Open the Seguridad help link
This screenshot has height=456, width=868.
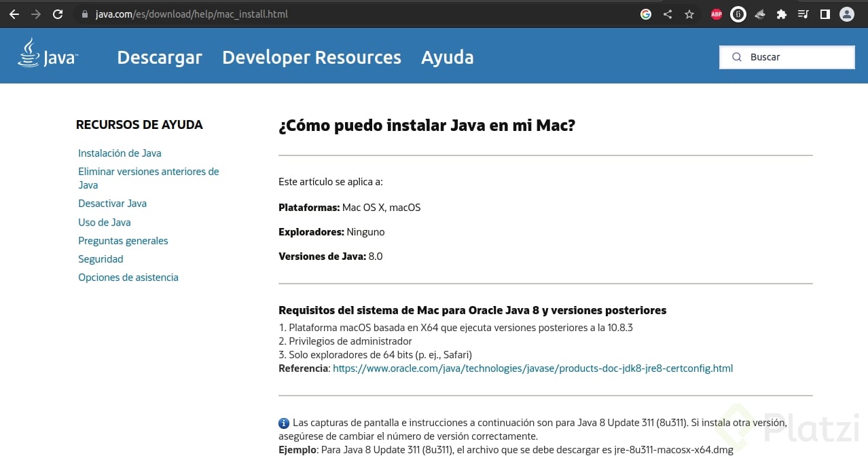point(101,259)
